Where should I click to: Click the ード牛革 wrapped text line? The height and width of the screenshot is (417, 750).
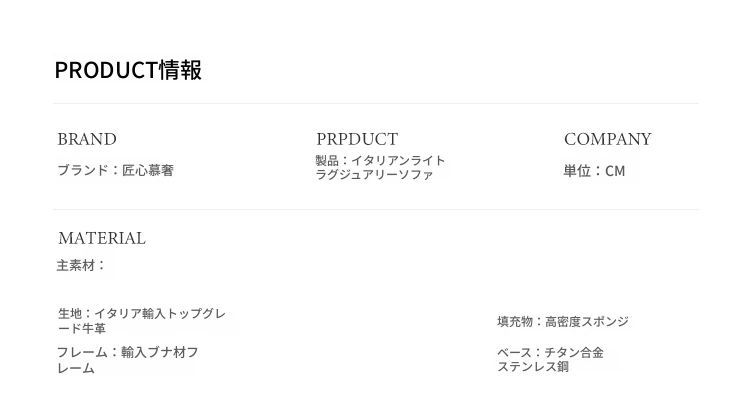(82, 329)
